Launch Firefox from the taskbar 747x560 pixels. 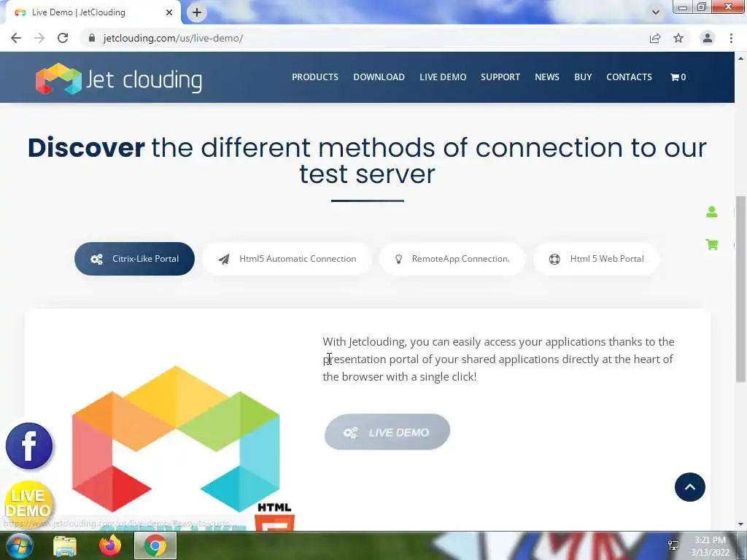point(110,545)
